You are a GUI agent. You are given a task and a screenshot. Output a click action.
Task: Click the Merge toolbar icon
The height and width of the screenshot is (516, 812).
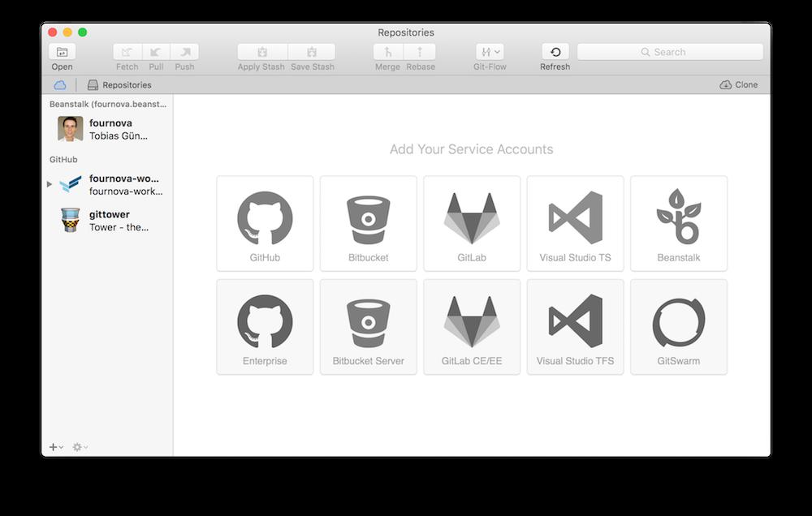(388, 52)
